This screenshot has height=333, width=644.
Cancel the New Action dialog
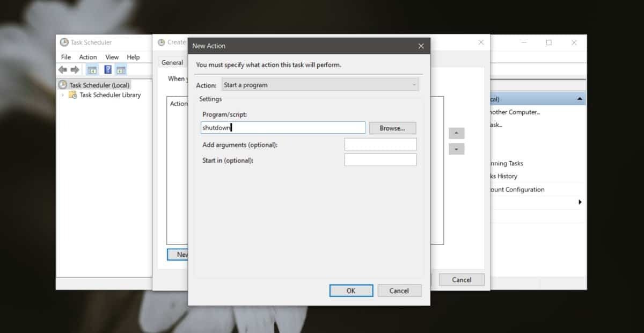click(399, 290)
